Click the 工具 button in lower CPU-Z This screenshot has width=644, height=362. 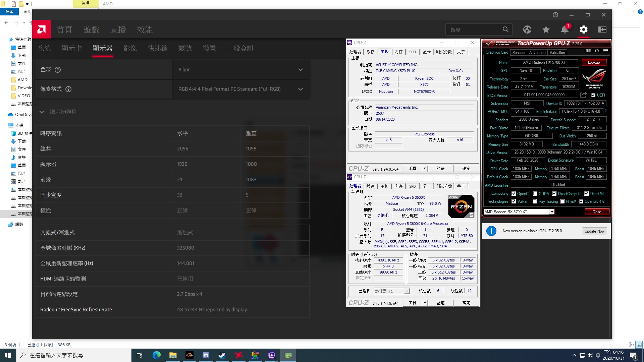[x=412, y=303]
